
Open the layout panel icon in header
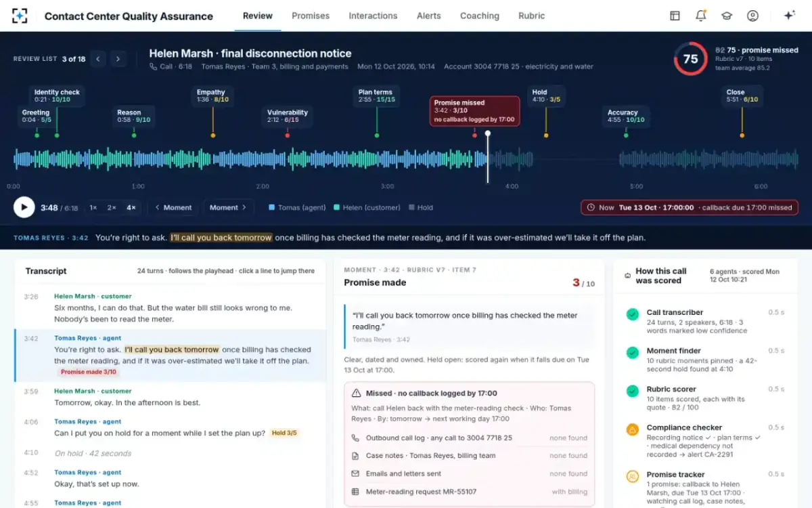tap(675, 16)
